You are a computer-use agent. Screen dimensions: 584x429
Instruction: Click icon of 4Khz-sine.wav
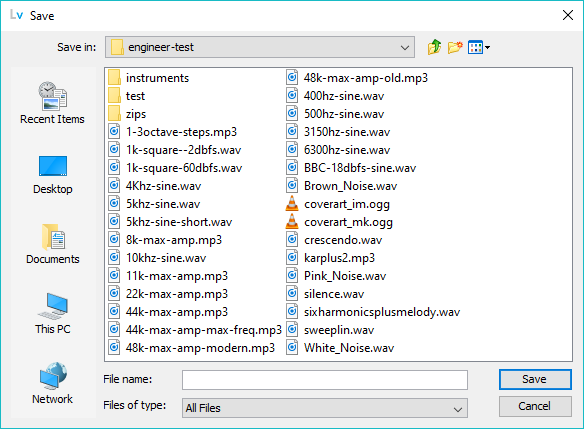114,185
